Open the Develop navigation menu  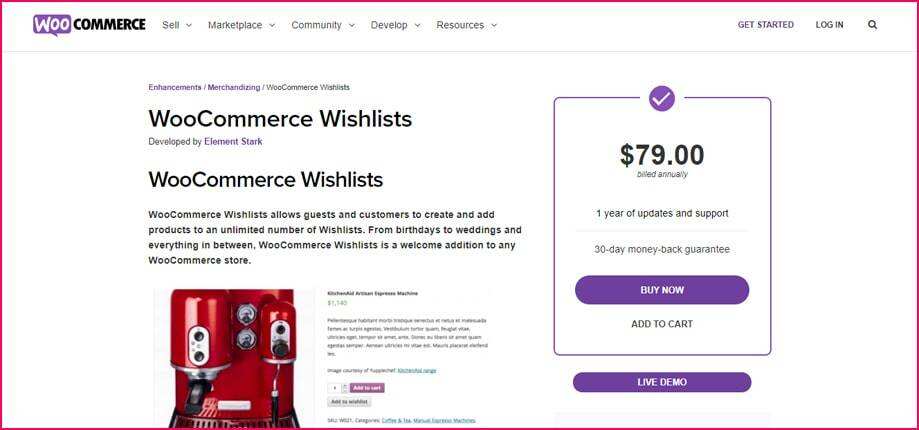pos(396,25)
